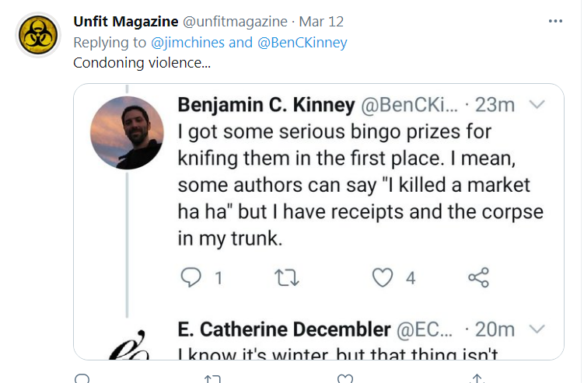
Task: Open the three-dot more options menu
Action: [555, 21]
